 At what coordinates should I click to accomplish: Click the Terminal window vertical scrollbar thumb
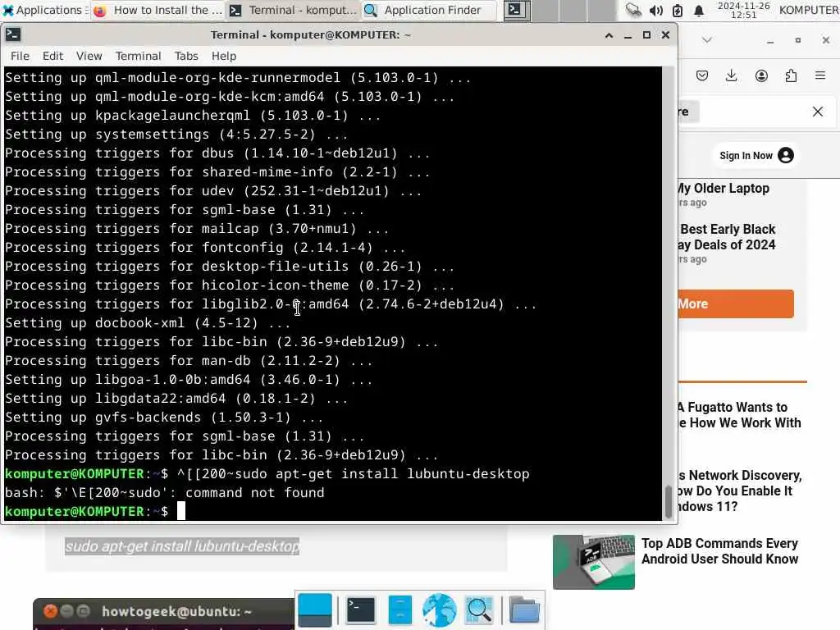668,501
